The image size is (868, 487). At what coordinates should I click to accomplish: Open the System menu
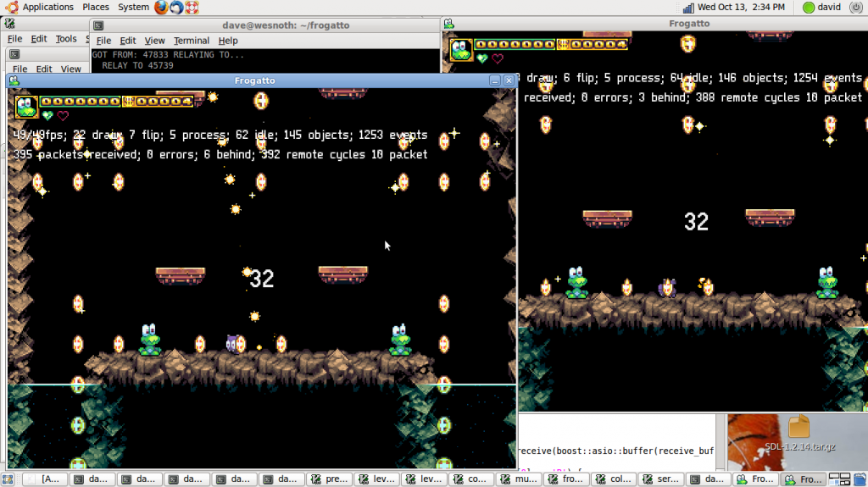pos(133,7)
